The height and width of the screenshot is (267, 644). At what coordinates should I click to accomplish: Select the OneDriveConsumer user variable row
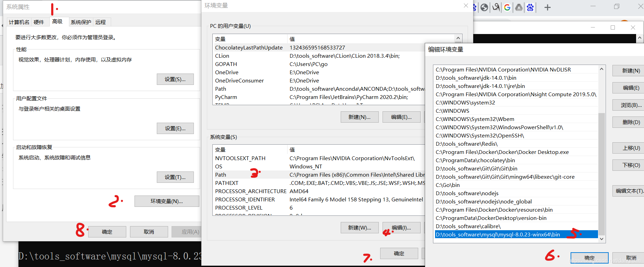click(319, 80)
